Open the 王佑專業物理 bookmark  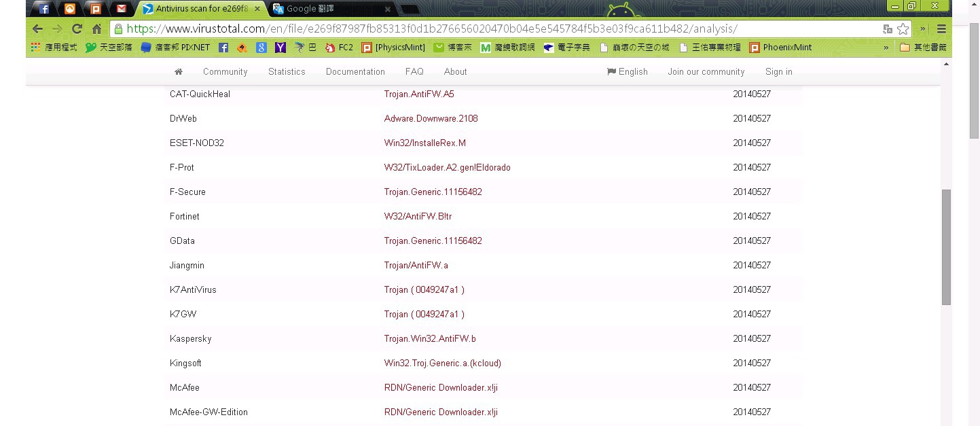(x=710, y=48)
